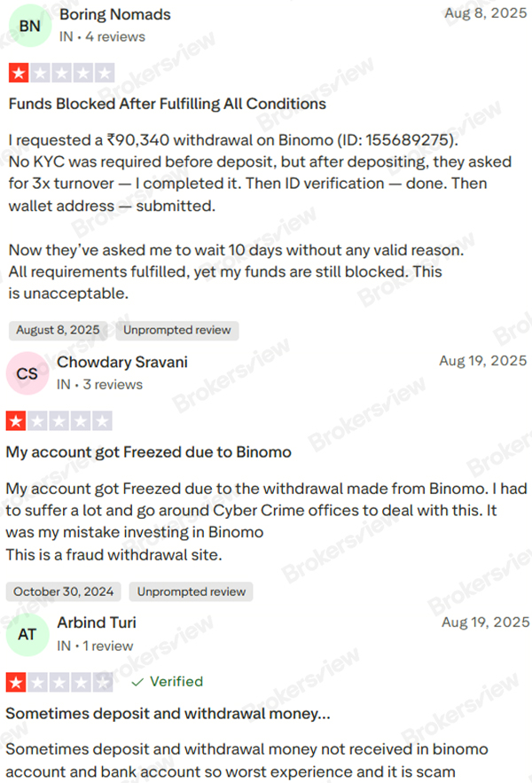Open the Chowdary Sravani reviewer name
The height and width of the screenshot is (783, 532).
(122, 362)
